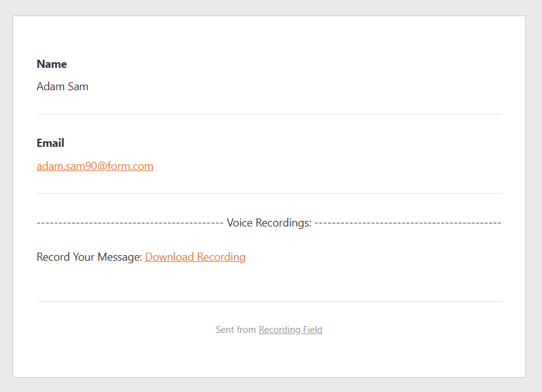Click the Voice Recordings heading text
The width and height of the screenshot is (542, 392).
coord(269,223)
